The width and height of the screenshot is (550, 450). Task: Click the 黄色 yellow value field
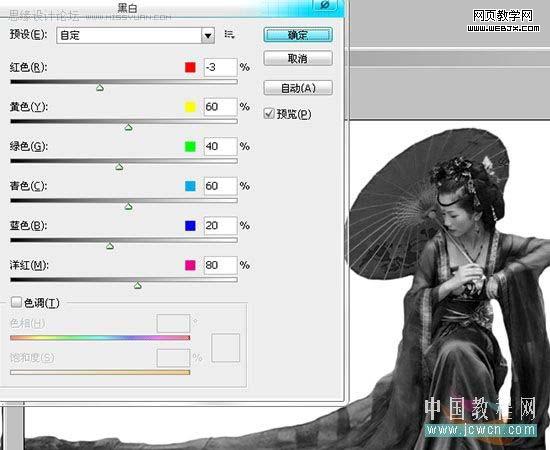point(221,107)
